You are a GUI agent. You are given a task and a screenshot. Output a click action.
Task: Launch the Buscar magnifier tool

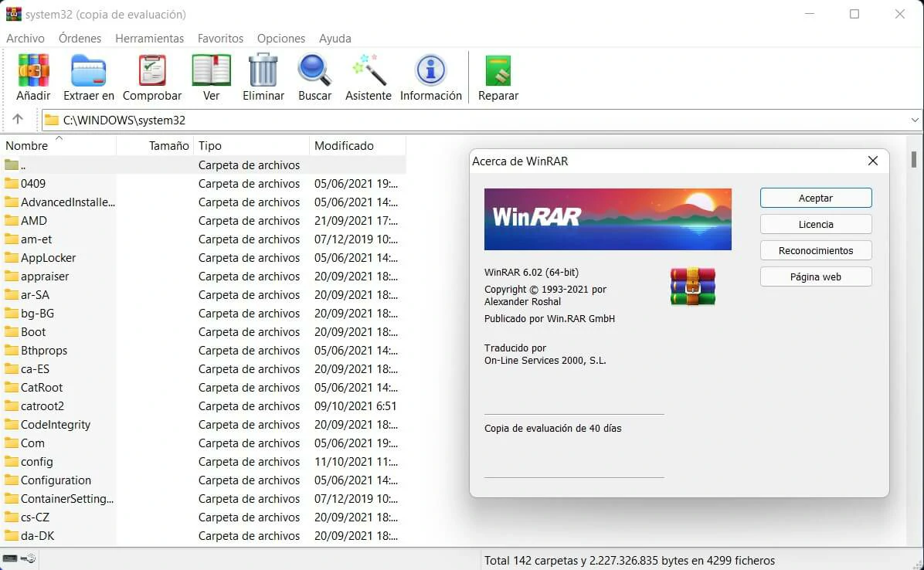314,71
